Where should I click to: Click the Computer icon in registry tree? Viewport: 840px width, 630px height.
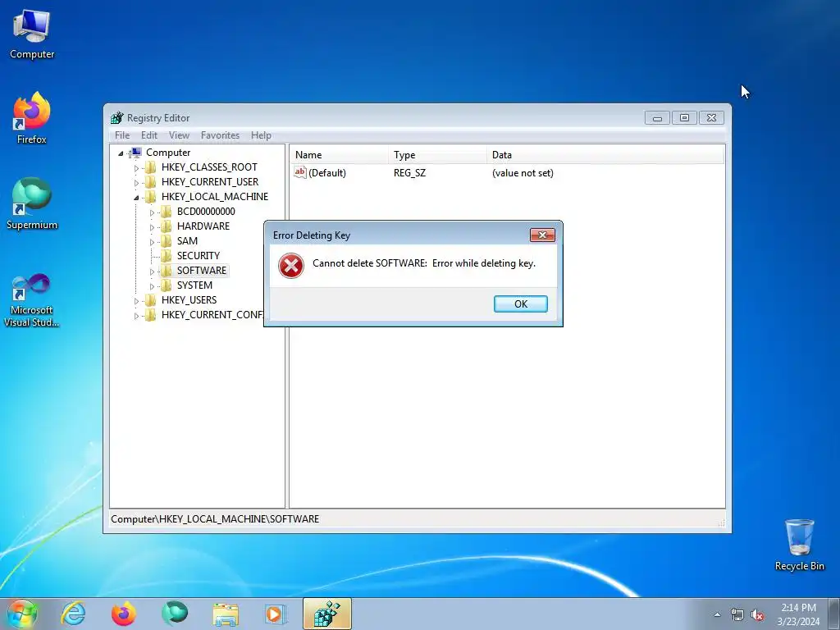[136, 153]
